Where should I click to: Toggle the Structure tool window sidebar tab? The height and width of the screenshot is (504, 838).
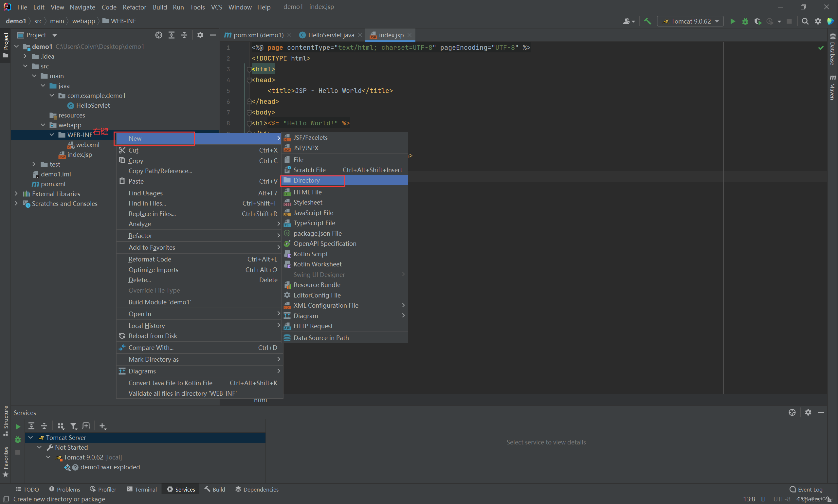coord(6,421)
